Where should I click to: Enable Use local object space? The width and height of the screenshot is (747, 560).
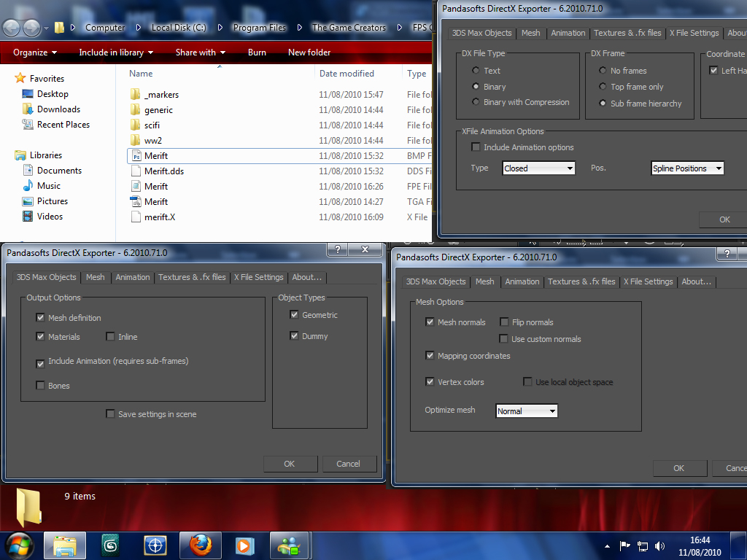[527, 381]
